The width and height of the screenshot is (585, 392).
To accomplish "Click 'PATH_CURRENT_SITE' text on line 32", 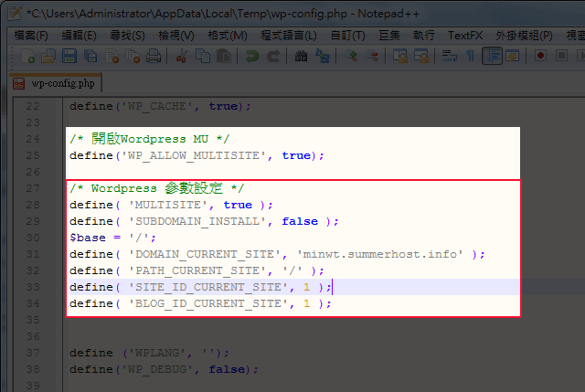I will [197, 270].
